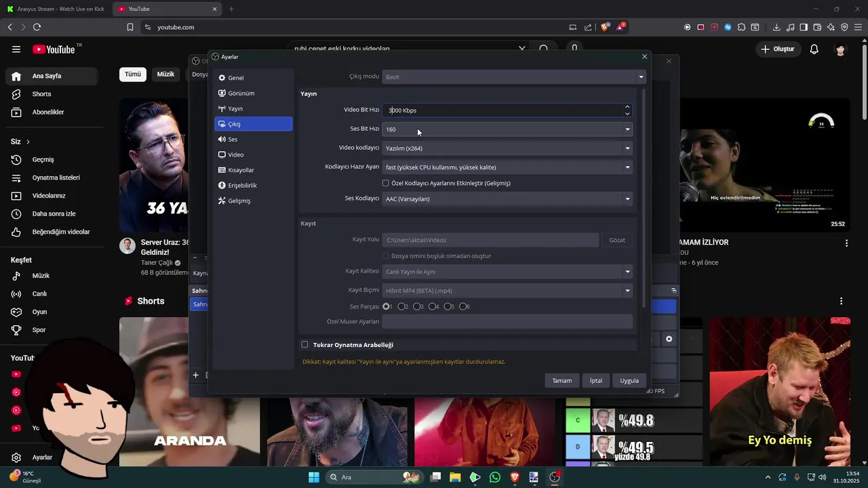Open Kodlayıcı Hazır Ayarı dropdown
The height and width of the screenshot is (488, 868).
pos(507,167)
